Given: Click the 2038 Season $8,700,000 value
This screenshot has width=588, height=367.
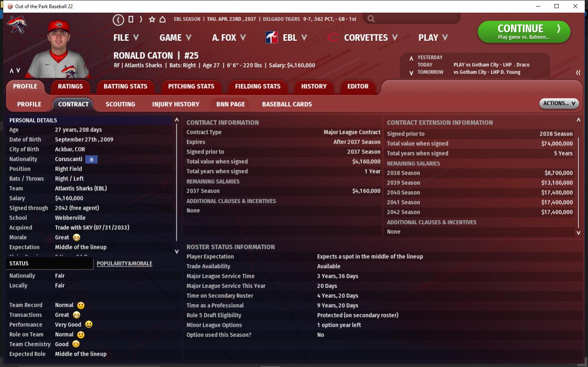Looking at the screenshot, I should click(x=559, y=173).
